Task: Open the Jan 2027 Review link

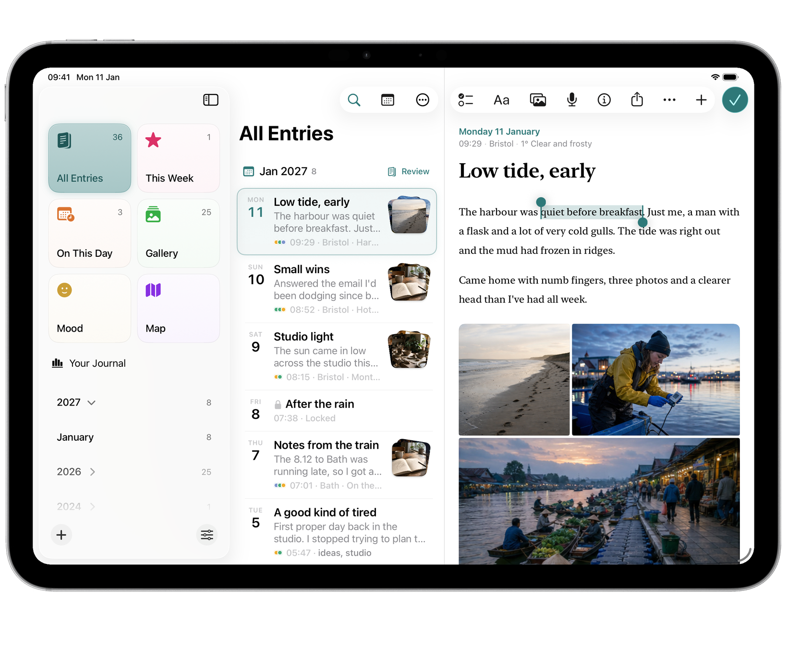Action: (x=409, y=171)
